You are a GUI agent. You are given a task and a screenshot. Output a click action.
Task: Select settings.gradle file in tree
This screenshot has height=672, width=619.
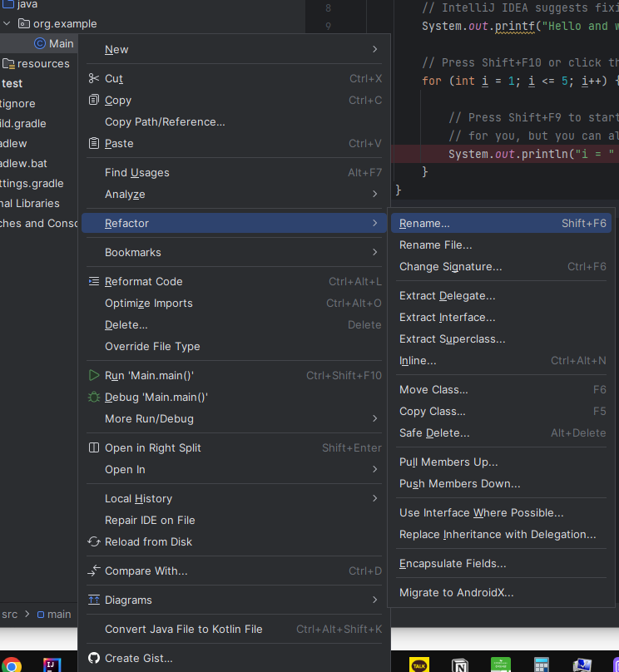click(x=32, y=184)
